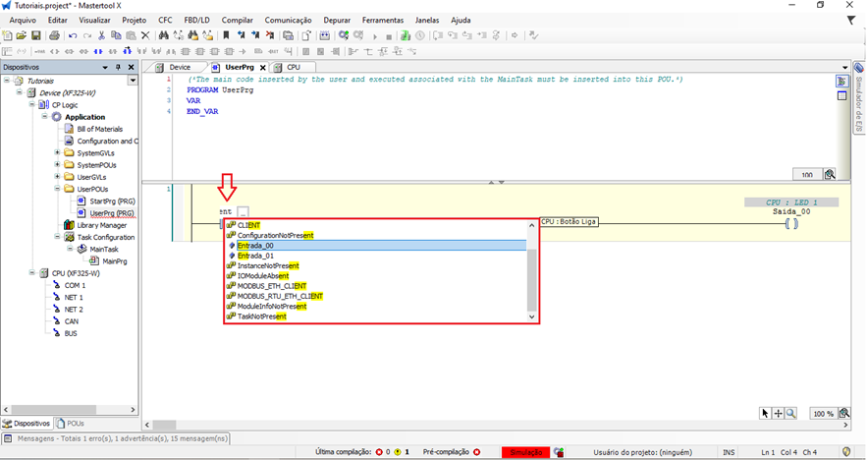Switch to the POUs panel tab
Image resolution: width=868 pixels, height=460 pixels.
pos(71,424)
